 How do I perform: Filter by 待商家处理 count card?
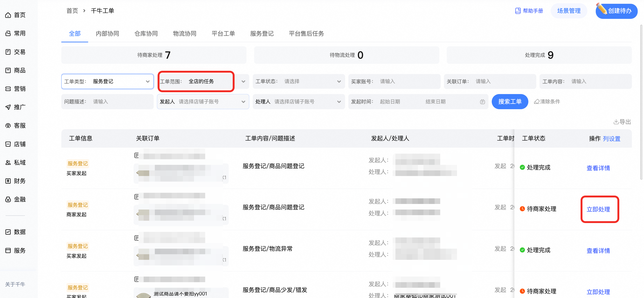coord(154,55)
